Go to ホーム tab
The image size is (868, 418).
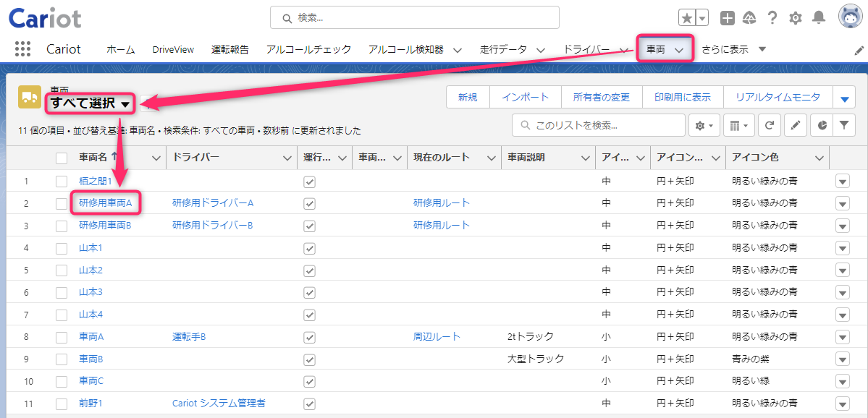pos(121,49)
